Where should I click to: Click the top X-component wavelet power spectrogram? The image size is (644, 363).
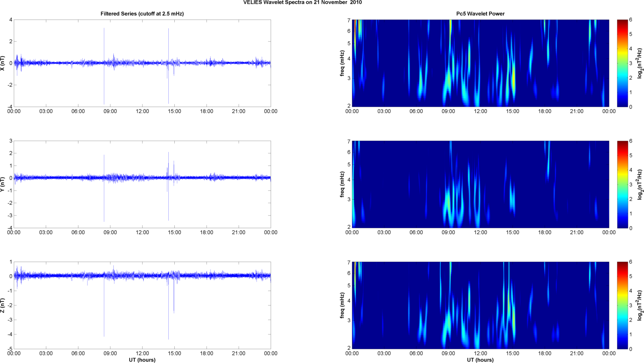point(480,63)
